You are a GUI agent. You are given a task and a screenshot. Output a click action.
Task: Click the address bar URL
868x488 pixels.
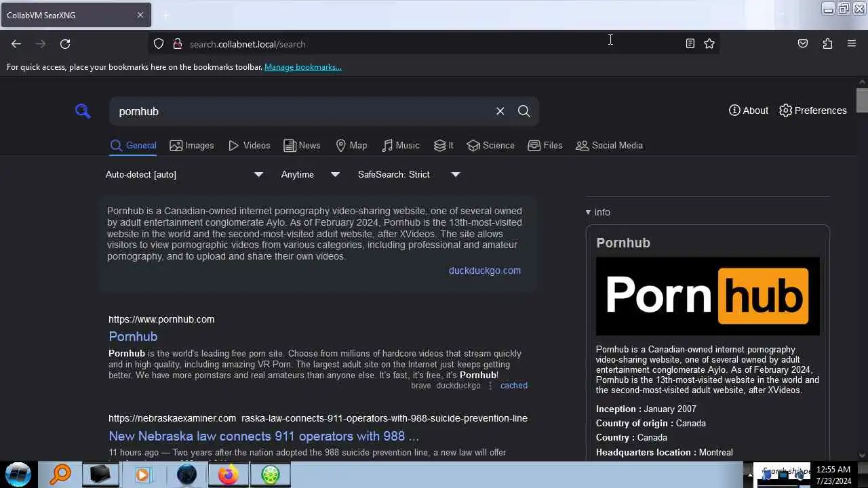[x=248, y=44]
